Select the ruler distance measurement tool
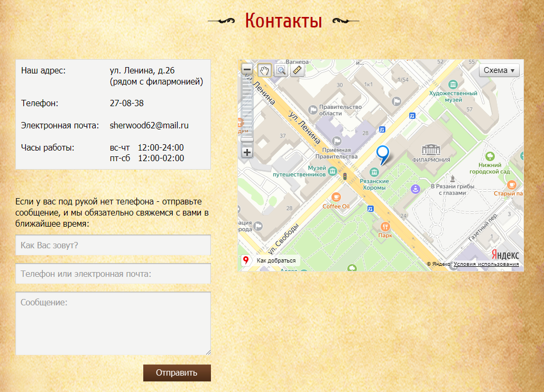544x392 pixels. pos(297,70)
